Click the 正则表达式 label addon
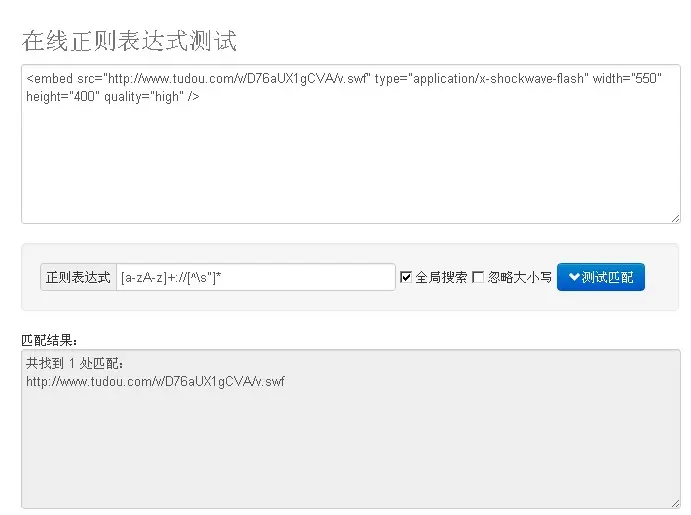 coord(78,277)
